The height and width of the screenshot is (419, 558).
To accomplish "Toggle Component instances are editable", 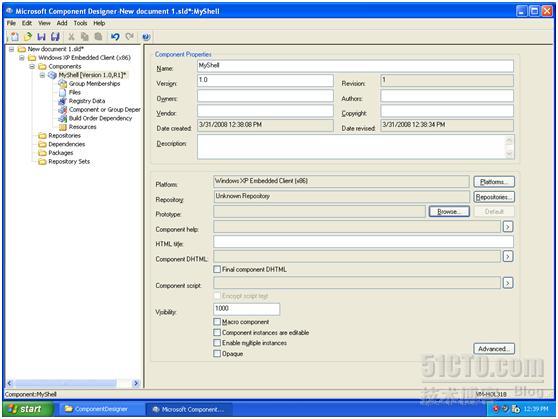I will pos(217,332).
